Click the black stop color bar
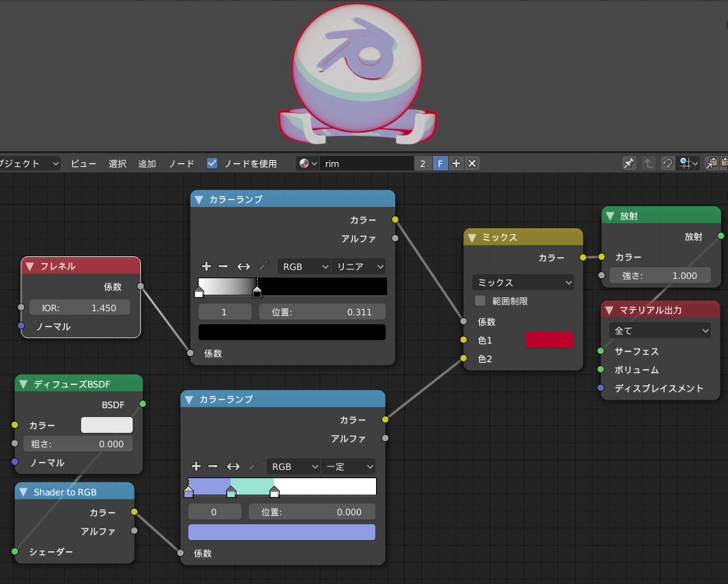The image size is (728, 584). coord(292,332)
